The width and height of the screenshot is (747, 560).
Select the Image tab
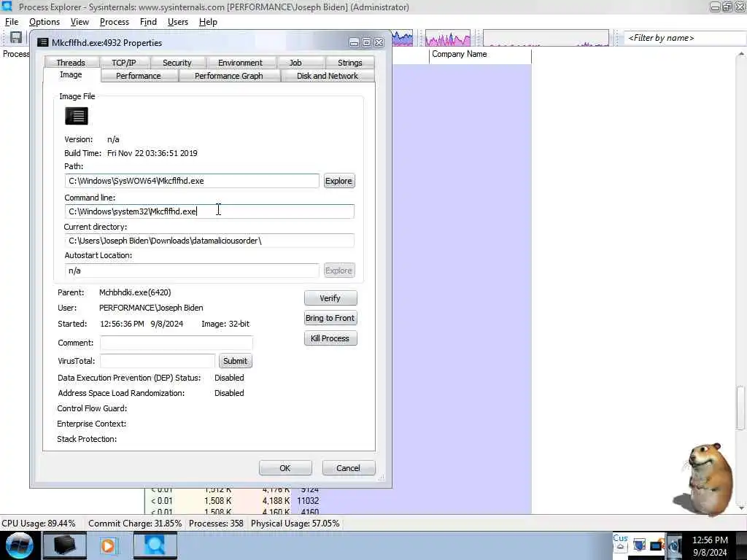[x=71, y=75]
